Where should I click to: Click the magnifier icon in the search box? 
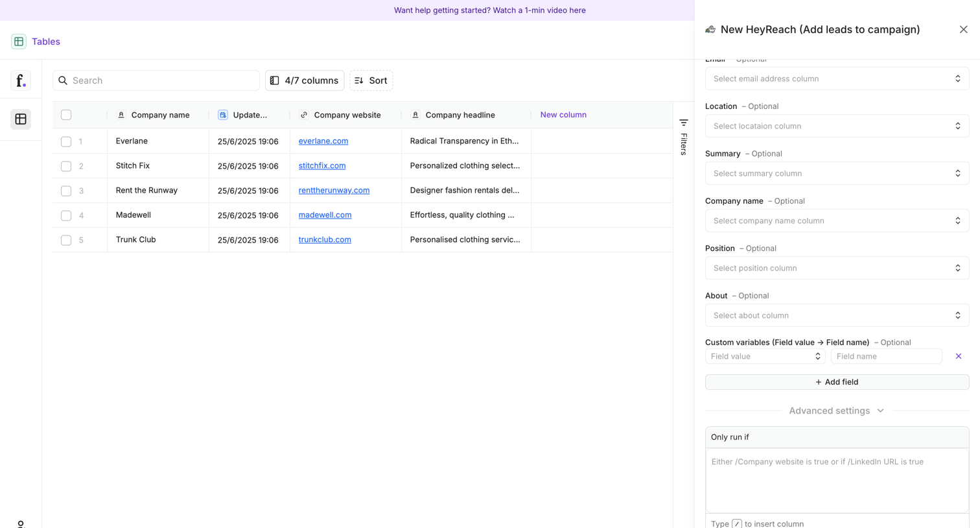pyautogui.click(x=63, y=80)
